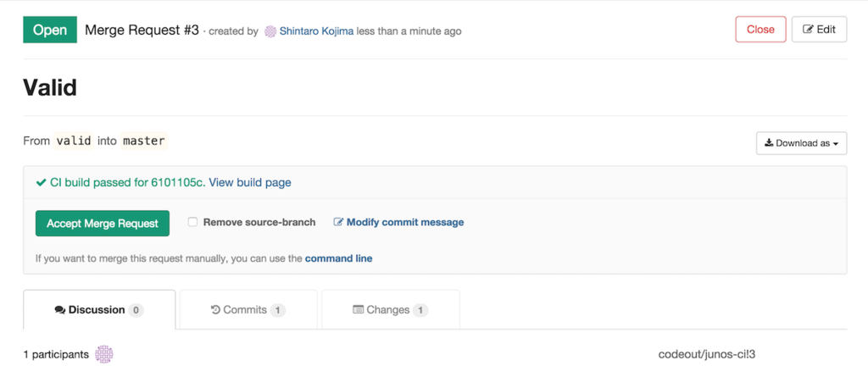This screenshot has height=377, width=868.
Task: Click the green checkmark CI passed icon
Action: 41,182
